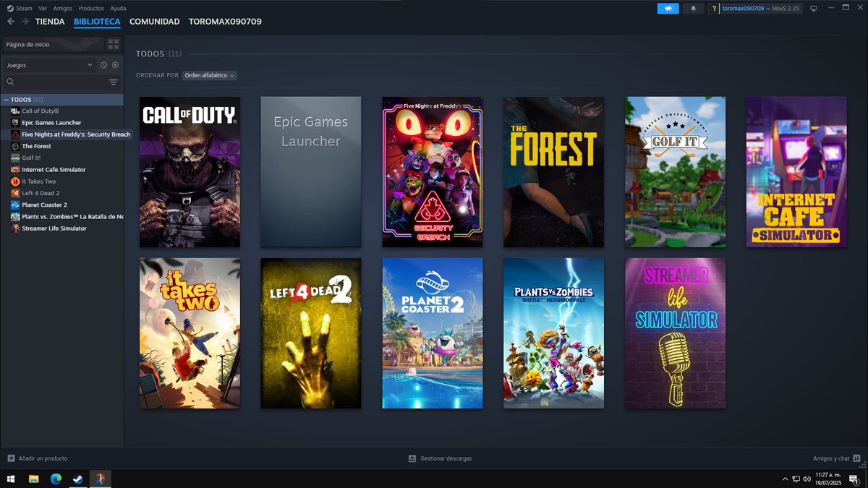Open The Forest cover tile
Viewport: 868px width, 488px height.
pyautogui.click(x=554, y=172)
